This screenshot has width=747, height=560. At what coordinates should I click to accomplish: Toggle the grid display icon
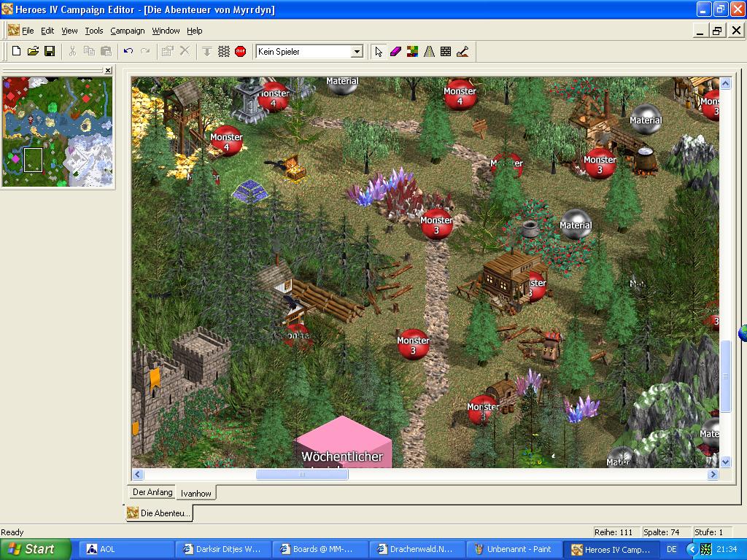[223, 51]
